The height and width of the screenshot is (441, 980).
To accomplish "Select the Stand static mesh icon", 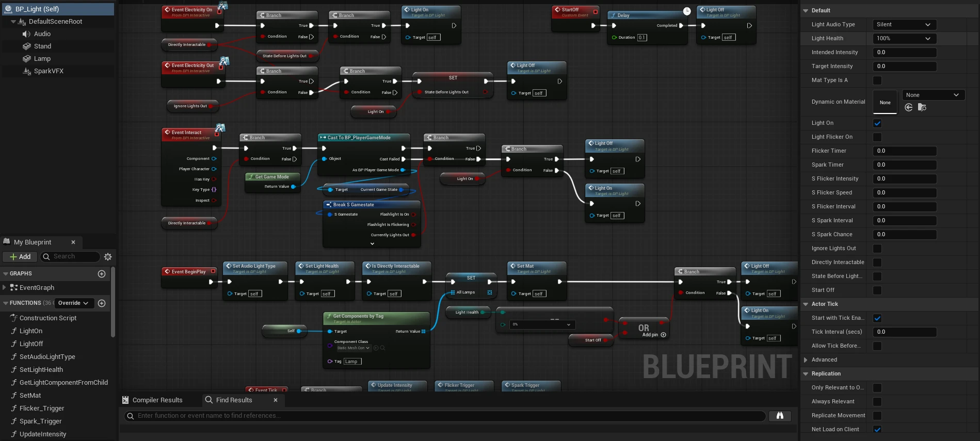I will click(27, 46).
